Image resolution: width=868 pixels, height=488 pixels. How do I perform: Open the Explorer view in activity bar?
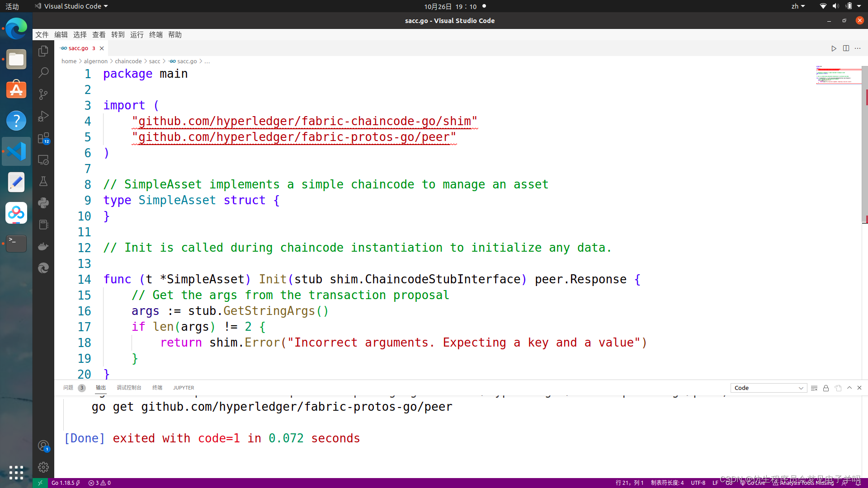pos(43,51)
